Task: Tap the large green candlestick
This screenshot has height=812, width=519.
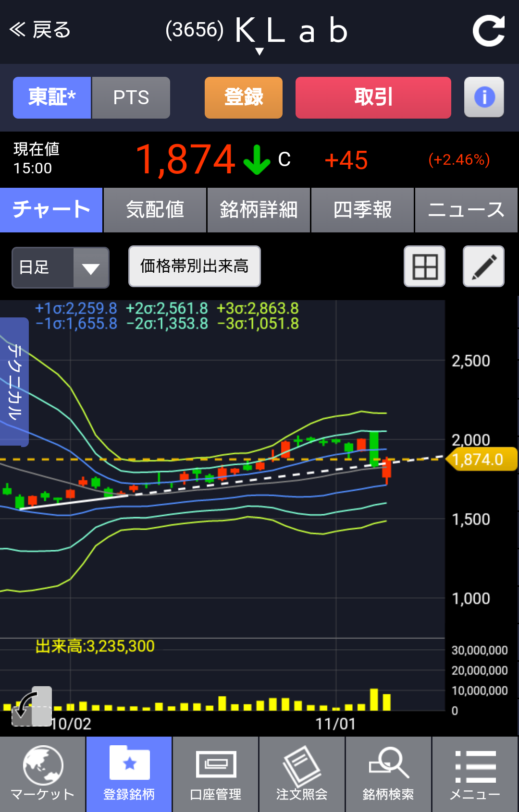Action: (374, 448)
